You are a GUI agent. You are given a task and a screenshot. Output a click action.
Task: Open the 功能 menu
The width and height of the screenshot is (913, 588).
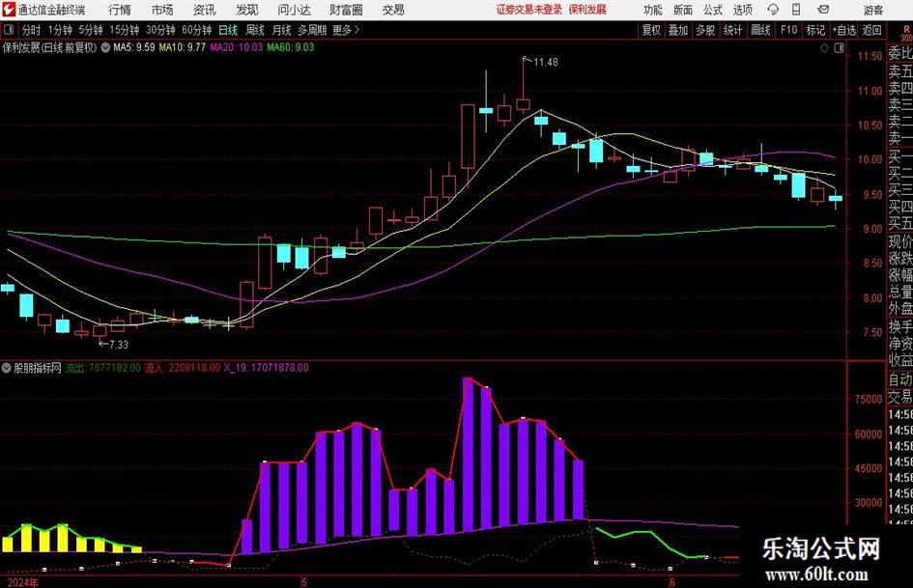[653, 10]
